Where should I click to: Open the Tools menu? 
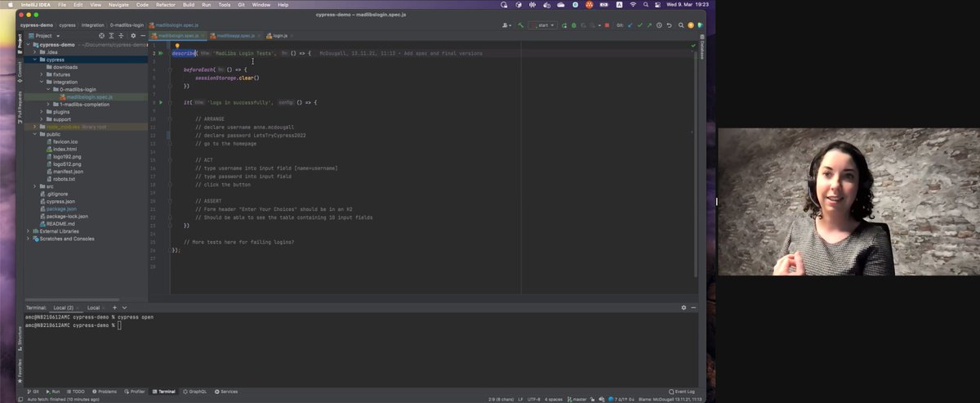[x=225, y=5]
